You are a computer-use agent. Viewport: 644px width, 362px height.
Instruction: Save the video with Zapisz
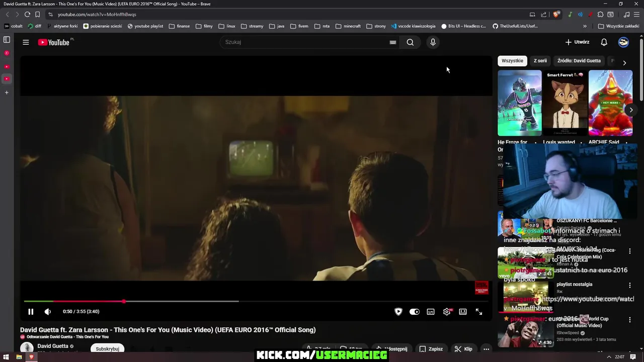coord(431,349)
